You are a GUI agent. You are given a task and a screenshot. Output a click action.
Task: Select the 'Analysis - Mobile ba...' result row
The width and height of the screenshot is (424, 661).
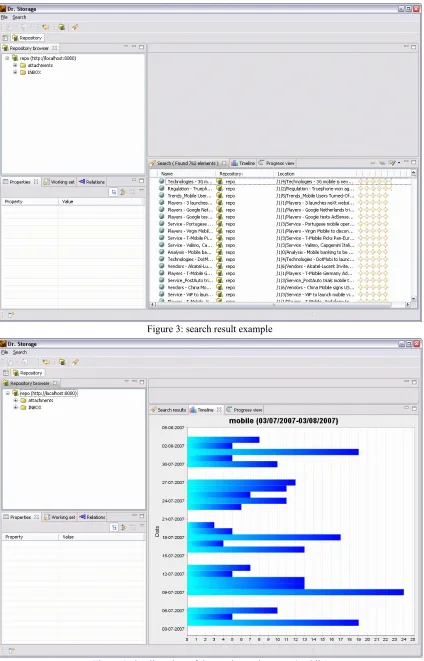(280, 252)
